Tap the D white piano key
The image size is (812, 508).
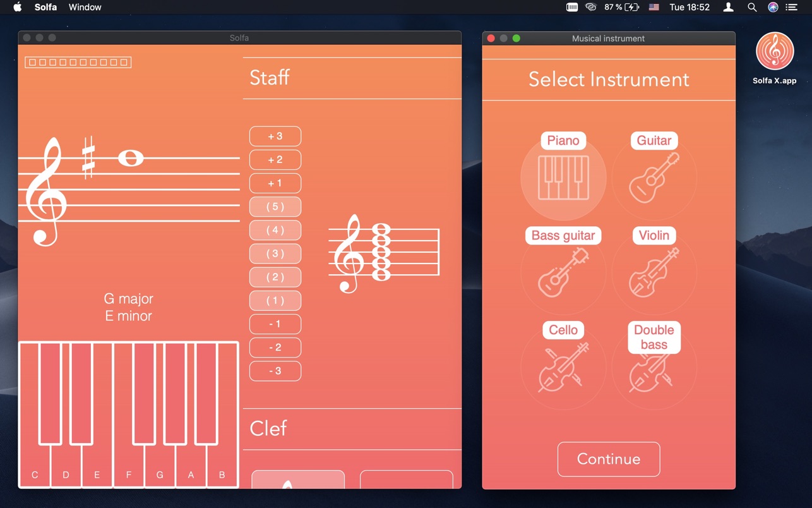(66, 468)
